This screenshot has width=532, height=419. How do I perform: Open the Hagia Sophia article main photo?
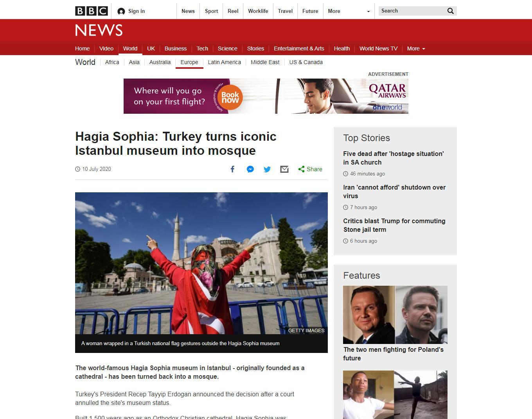pos(201,263)
